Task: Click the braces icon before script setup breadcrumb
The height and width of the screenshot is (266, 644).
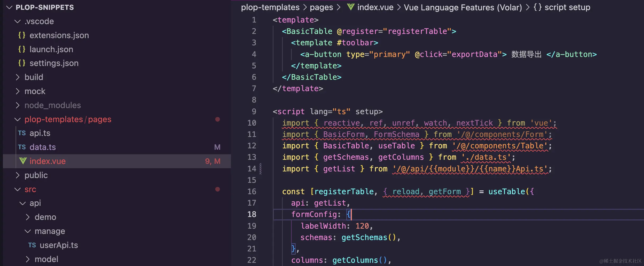Action: click(537, 7)
